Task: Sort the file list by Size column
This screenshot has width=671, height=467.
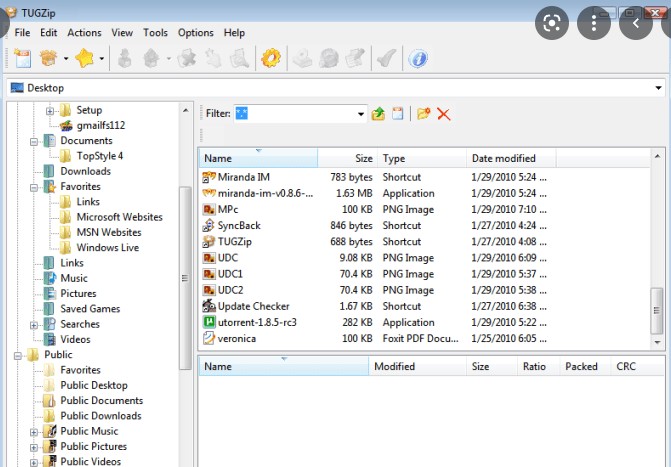Action: [347, 158]
